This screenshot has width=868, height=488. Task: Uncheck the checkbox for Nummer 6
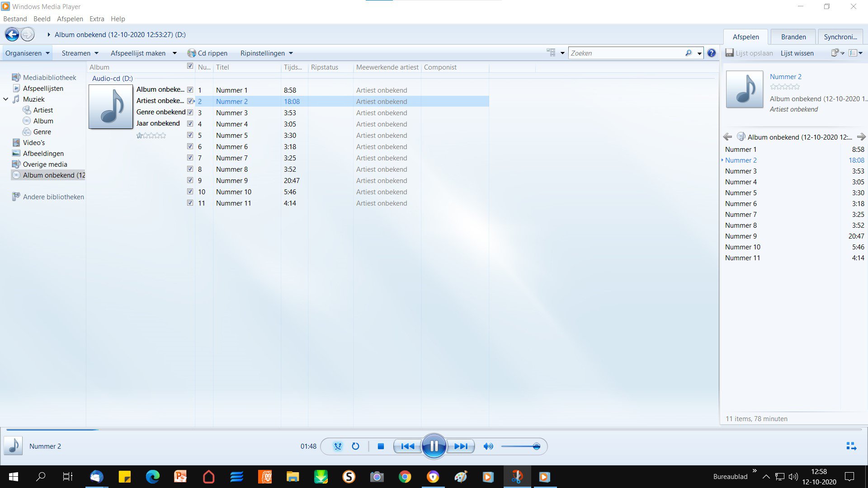point(190,146)
